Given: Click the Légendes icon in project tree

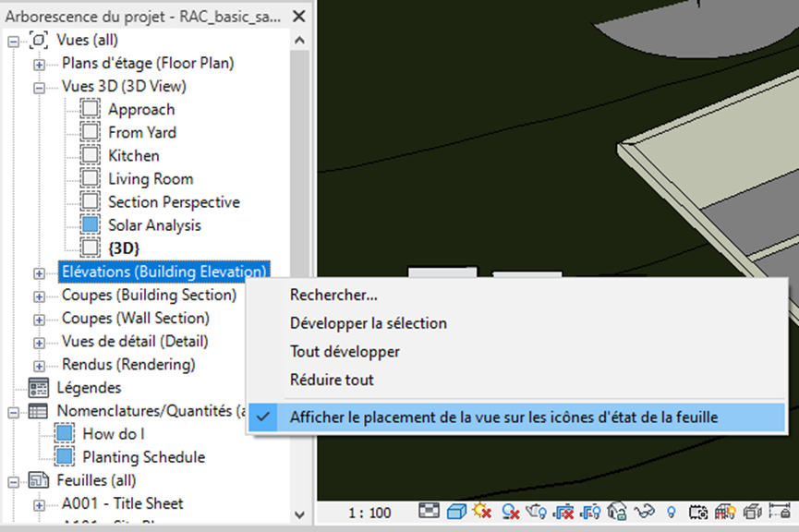Looking at the screenshot, I should coord(39,388).
